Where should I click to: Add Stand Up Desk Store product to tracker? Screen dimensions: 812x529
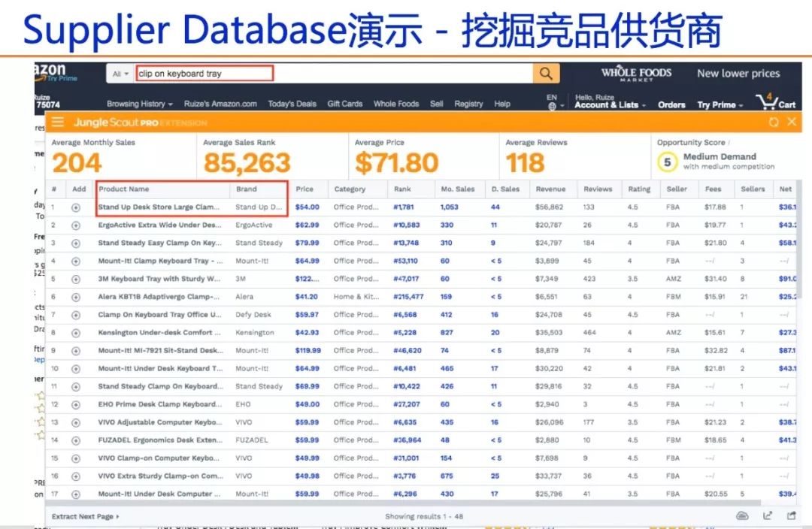coord(76,207)
